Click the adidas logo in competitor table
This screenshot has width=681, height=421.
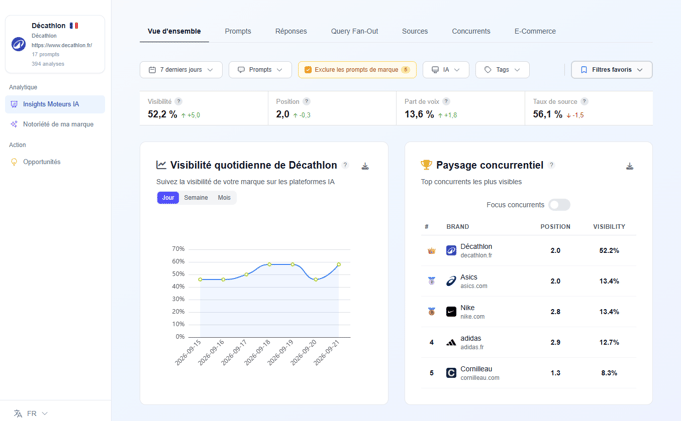(451, 342)
